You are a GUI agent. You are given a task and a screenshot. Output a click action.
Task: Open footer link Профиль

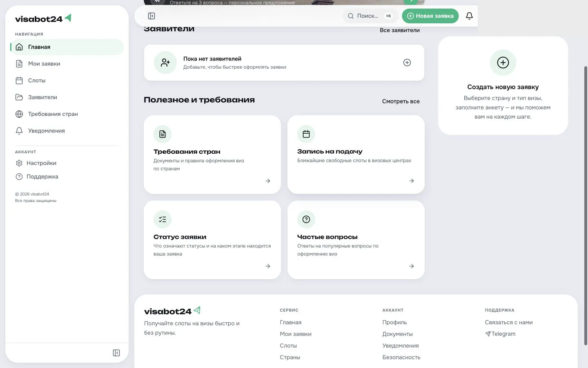click(x=395, y=323)
